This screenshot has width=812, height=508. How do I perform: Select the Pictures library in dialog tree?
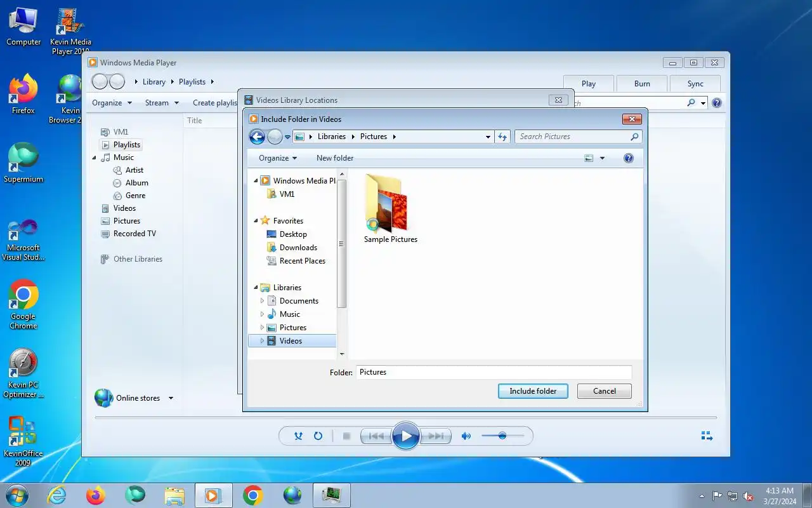pyautogui.click(x=292, y=328)
